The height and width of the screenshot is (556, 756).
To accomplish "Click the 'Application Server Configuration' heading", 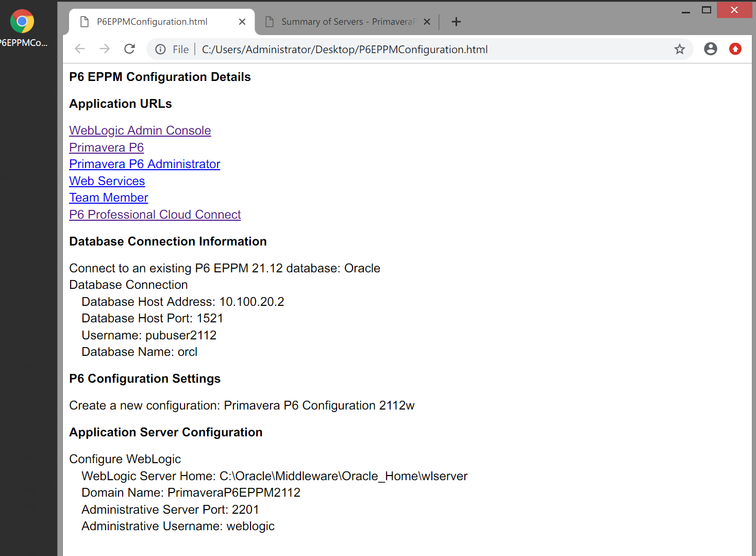I will coord(166,432).
